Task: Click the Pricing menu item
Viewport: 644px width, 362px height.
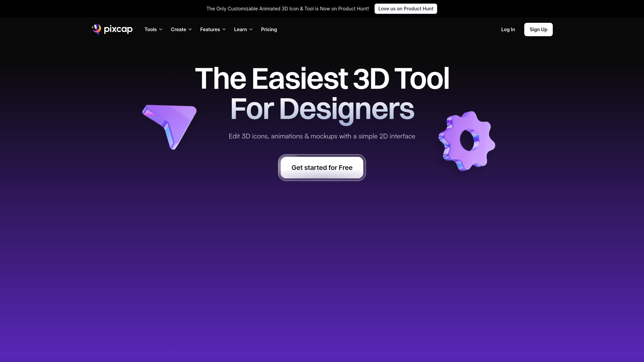Action: point(269,29)
